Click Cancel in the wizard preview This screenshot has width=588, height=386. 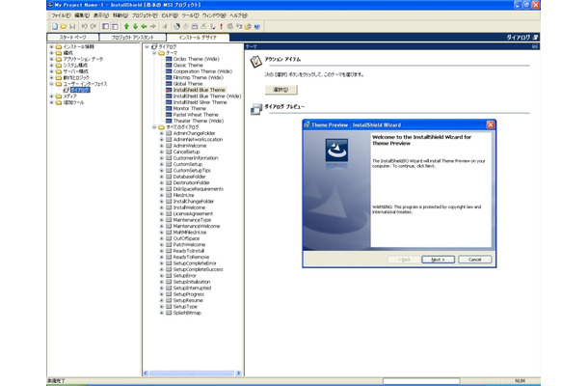(x=475, y=260)
